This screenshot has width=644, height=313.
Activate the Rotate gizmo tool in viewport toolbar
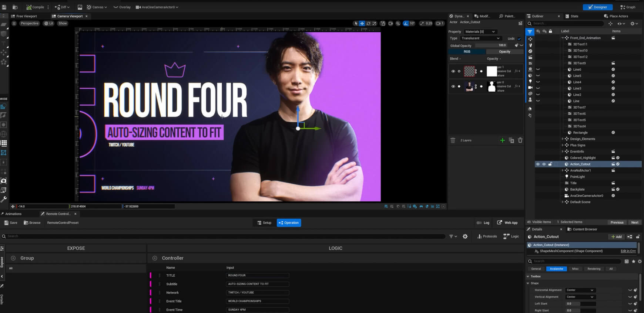coord(368,23)
